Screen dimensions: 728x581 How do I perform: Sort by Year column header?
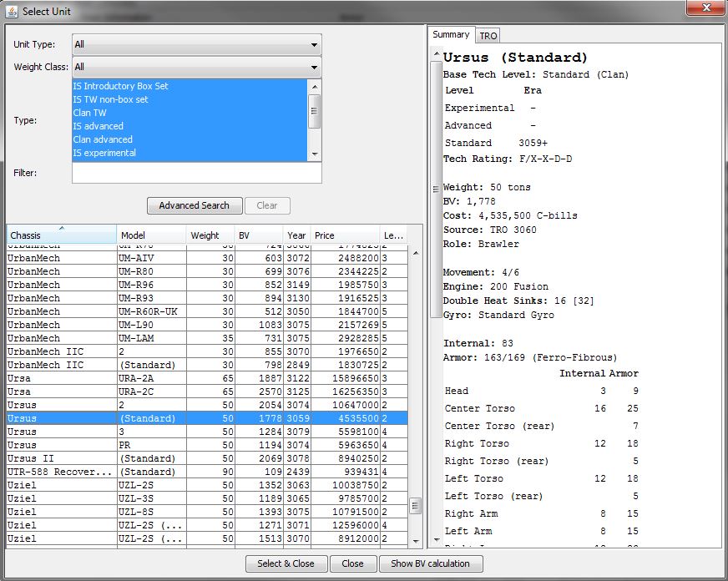[296, 235]
